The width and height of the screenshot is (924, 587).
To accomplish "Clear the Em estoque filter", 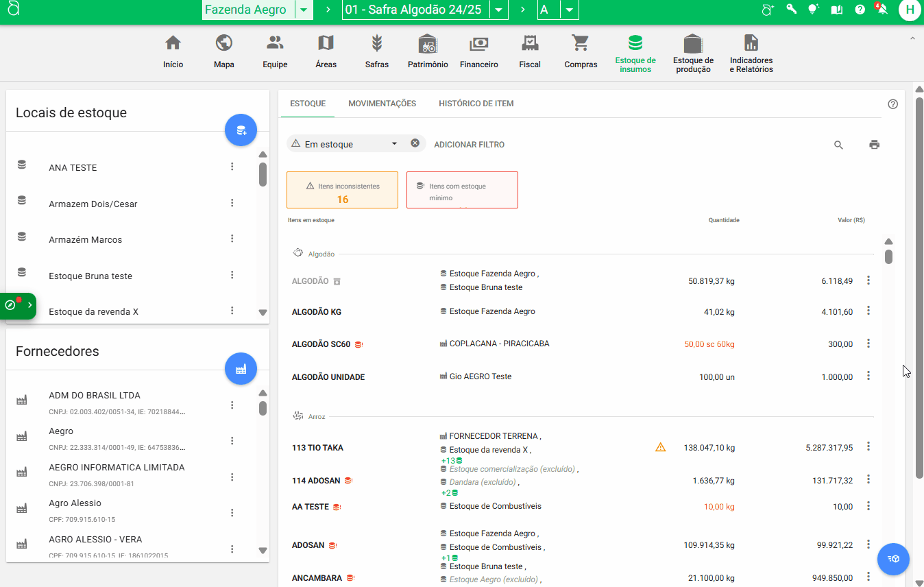I will (415, 143).
